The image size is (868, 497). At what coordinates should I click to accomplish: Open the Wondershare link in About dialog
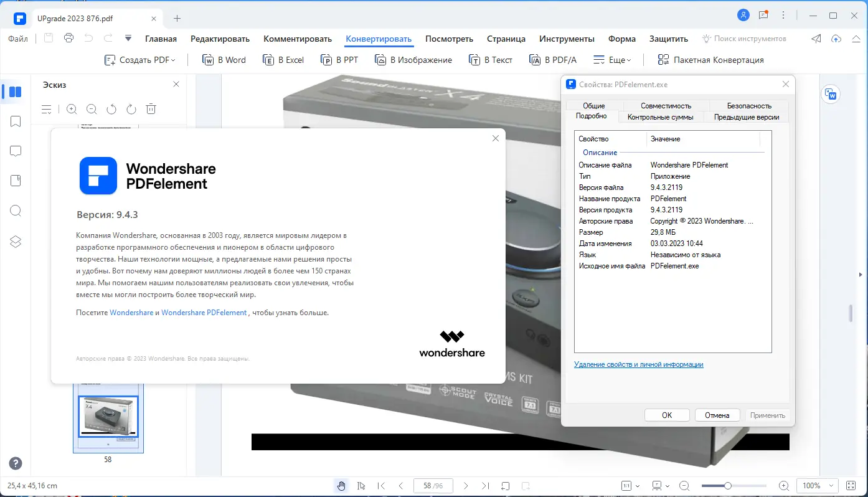pos(131,313)
